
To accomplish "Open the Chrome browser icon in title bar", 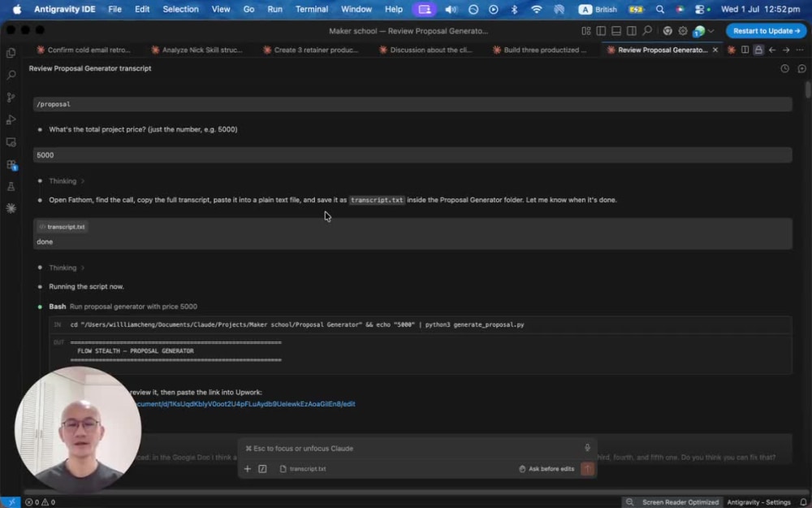I will [667, 31].
